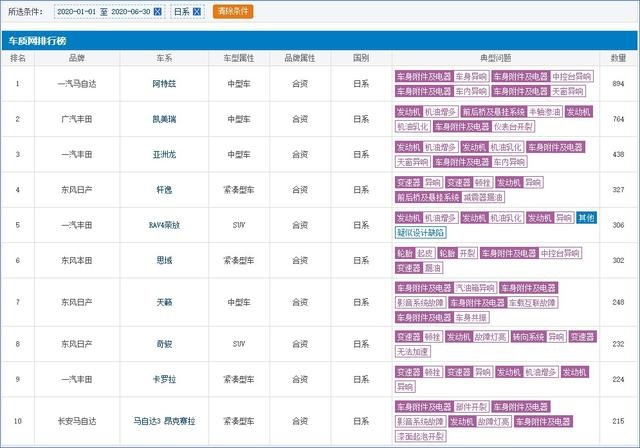Select the 顿挫 tag in 轩逸 row
The height and width of the screenshot is (448, 640).
tap(482, 182)
